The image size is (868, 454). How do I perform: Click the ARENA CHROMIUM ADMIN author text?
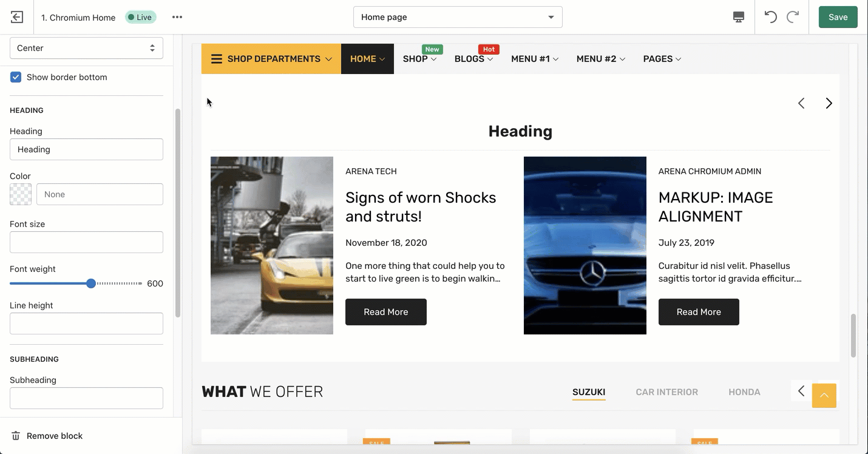click(710, 171)
